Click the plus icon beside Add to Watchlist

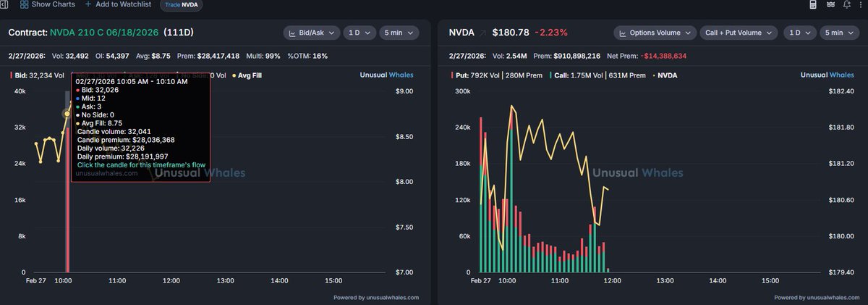click(88, 4)
